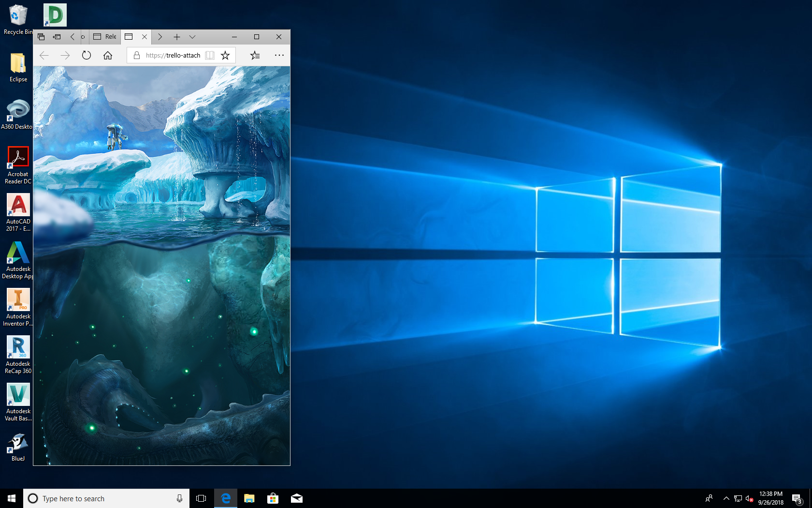This screenshot has width=812, height=508.
Task: Open Microsoft Store from taskbar
Action: pyautogui.click(x=273, y=498)
